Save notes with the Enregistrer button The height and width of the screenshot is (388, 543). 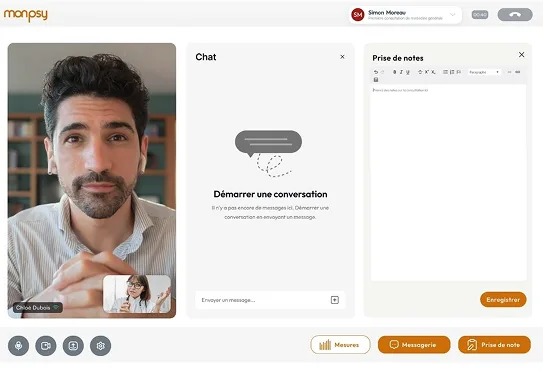[503, 300]
